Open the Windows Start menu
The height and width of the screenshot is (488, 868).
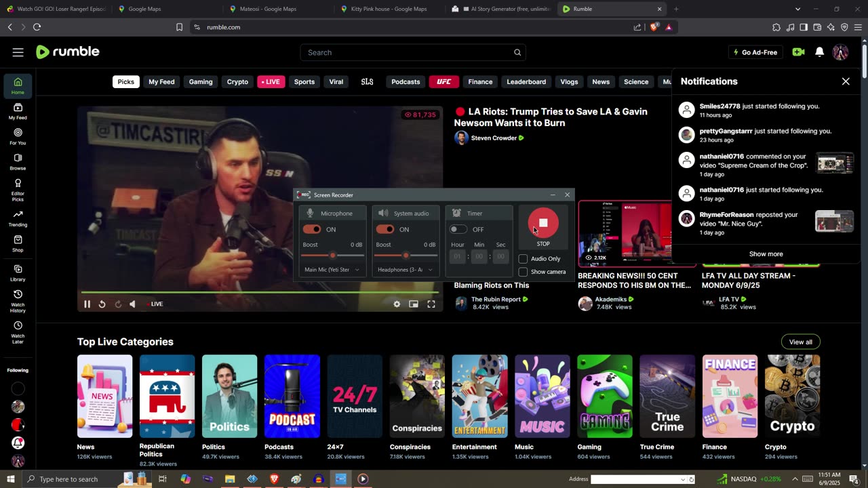pyautogui.click(x=10, y=479)
